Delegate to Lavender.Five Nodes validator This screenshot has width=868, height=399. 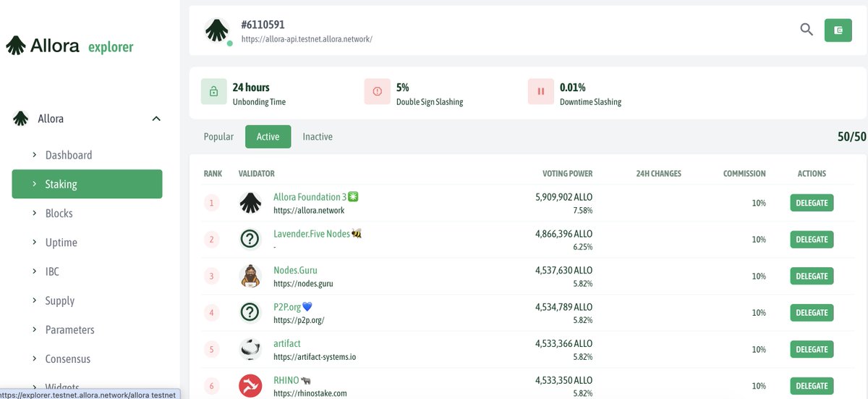[x=812, y=239]
